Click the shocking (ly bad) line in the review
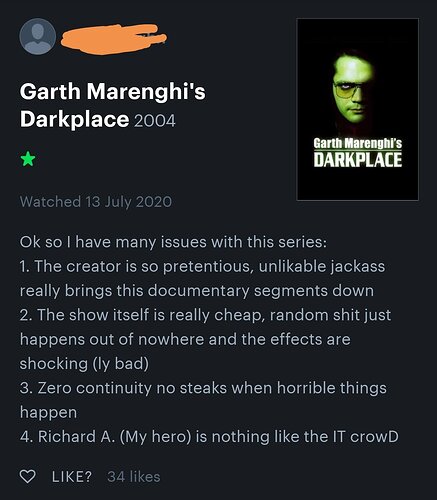 (x=84, y=363)
